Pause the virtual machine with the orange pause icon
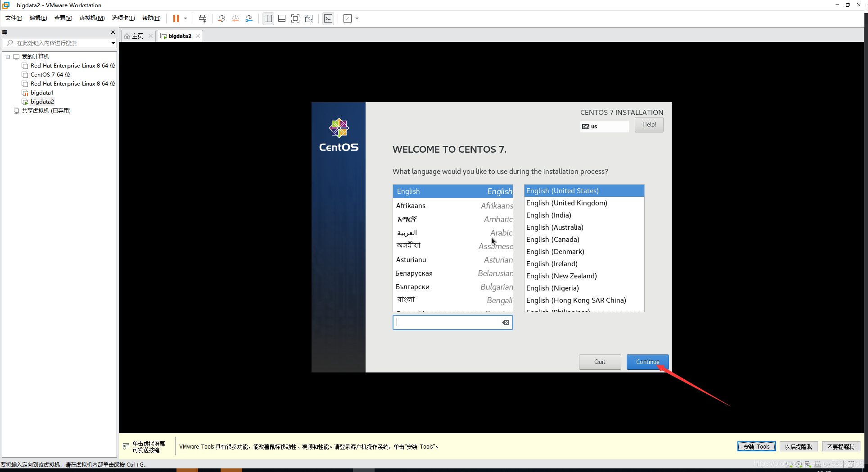Image resolution: width=868 pixels, height=472 pixels. tap(176, 18)
